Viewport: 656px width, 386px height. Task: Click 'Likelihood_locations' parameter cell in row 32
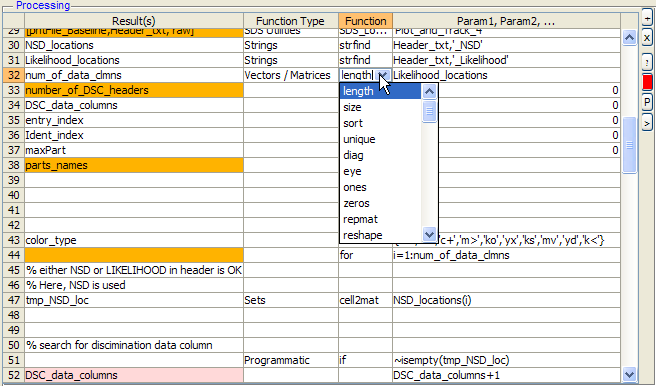point(506,75)
